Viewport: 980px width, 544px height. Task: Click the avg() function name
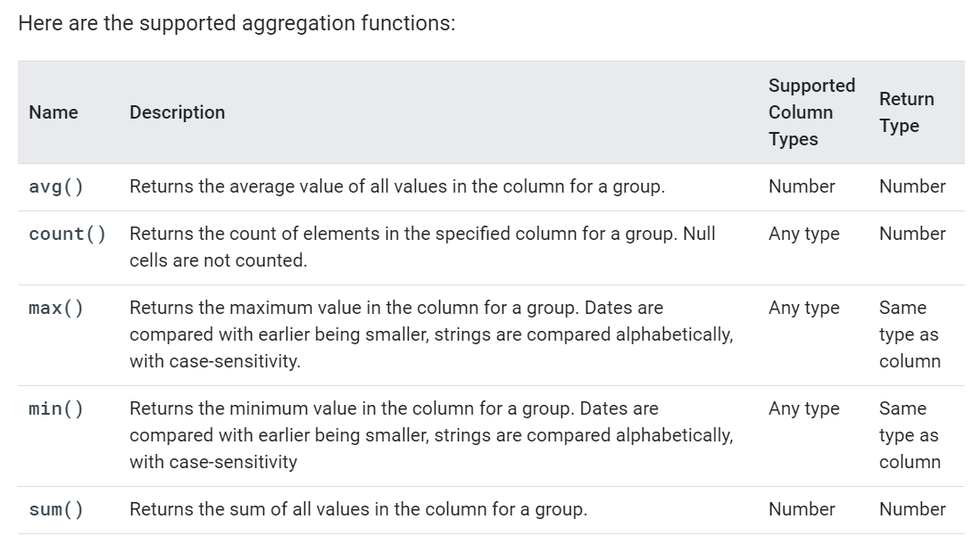click(56, 187)
